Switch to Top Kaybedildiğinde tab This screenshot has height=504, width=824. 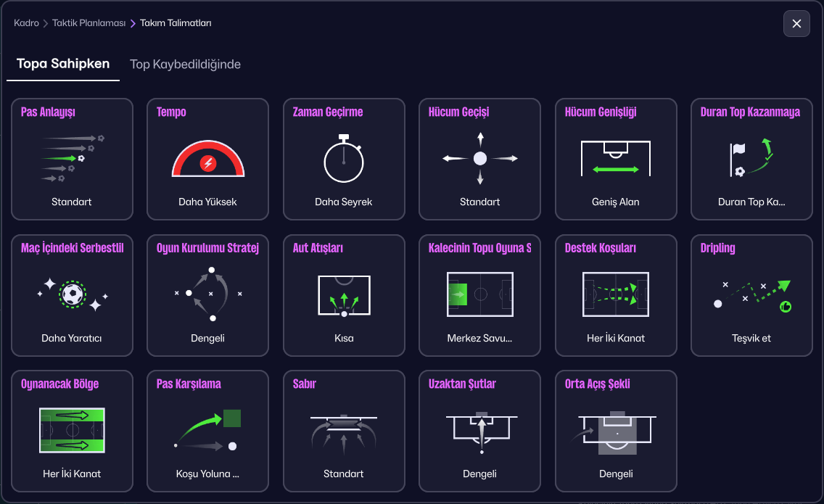(x=185, y=65)
